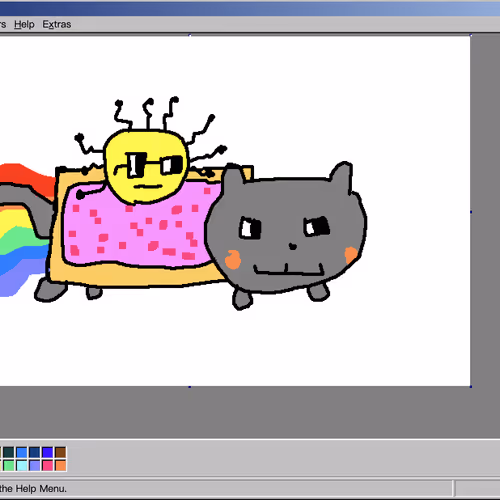Choose the pale cyan color swatch
Viewport: 500px width, 500px height.
point(22,465)
